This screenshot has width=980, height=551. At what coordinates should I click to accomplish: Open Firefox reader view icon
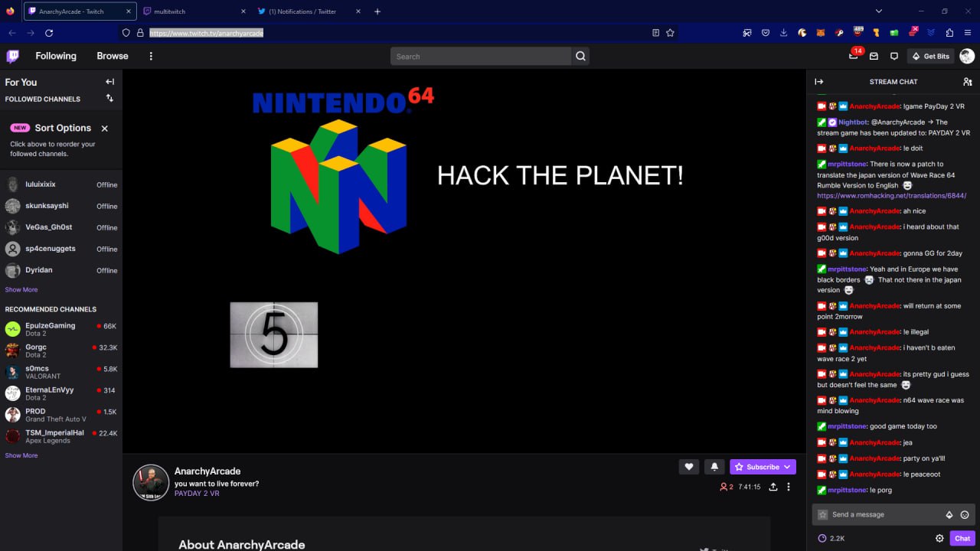pos(655,33)
